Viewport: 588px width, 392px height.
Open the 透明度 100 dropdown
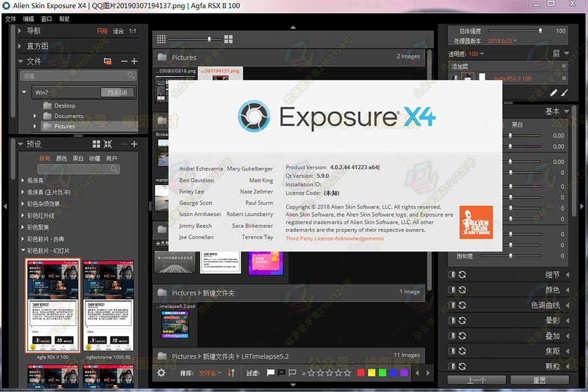point(476,54)
